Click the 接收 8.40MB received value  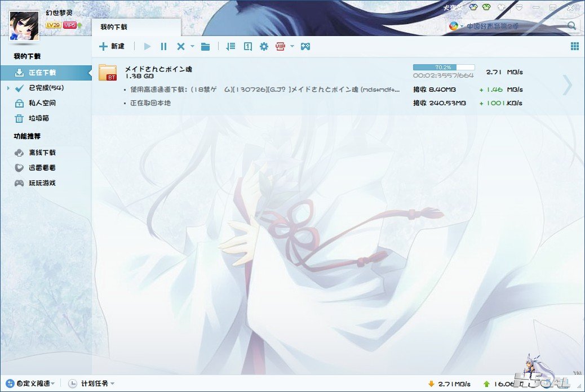(x=435, y=90)
